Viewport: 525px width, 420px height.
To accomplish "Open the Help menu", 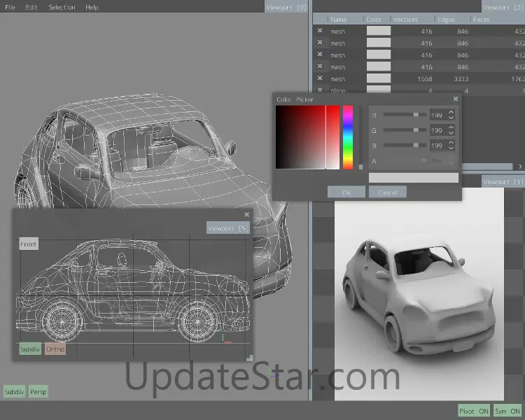I will [x=92, y=7].
